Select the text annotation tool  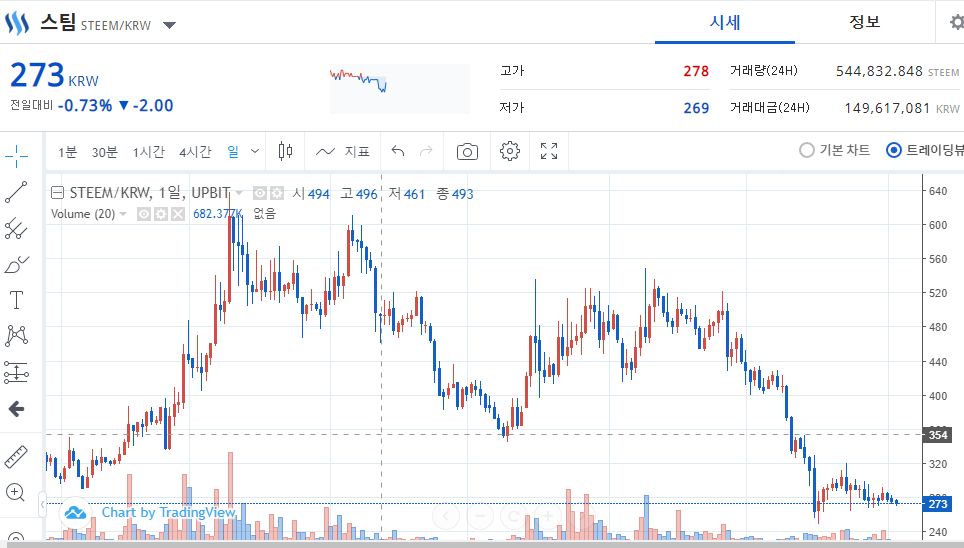point(16,300)
